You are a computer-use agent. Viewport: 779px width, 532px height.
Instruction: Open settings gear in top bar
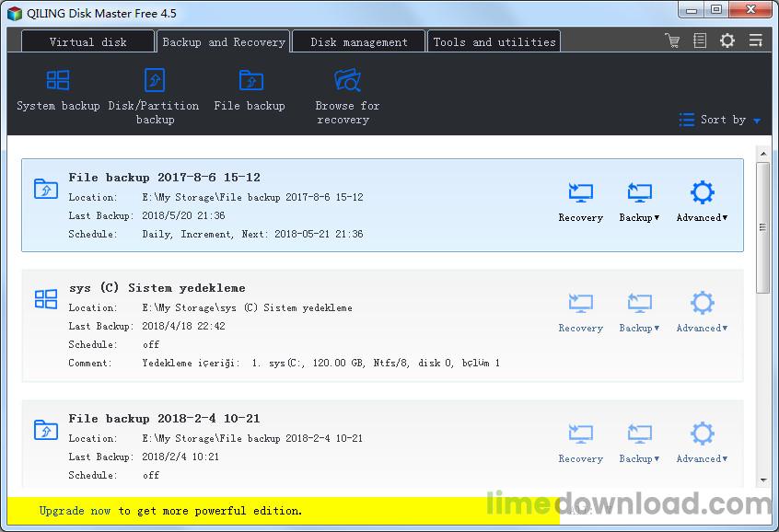pos(727,40)
